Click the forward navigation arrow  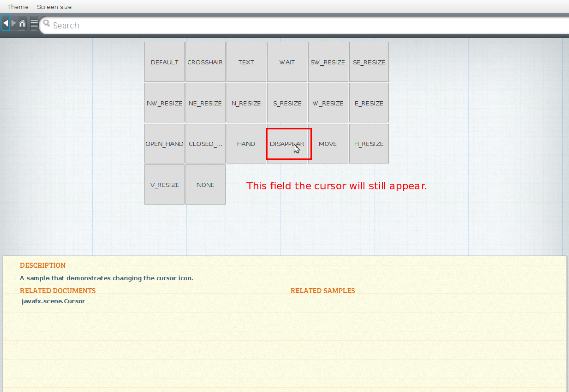[x=14, y=23]
